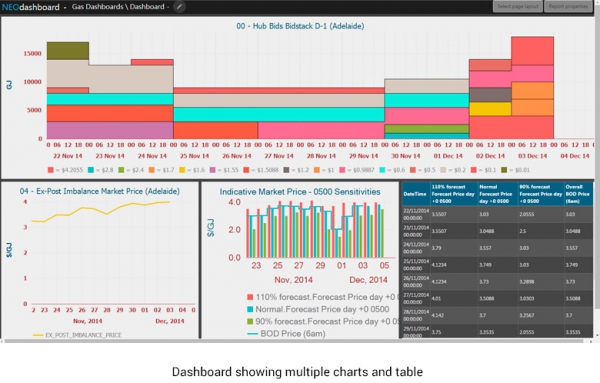Viewport: 600px width, 383px height.
Task: Open the NEOdashboard dropdown arrow
Action: (x=65, y=8)
